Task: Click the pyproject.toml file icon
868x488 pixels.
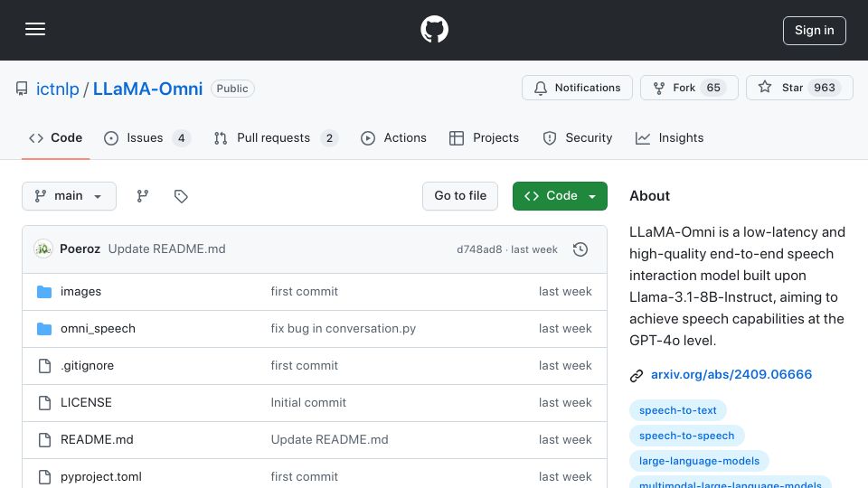Action: 44,477
